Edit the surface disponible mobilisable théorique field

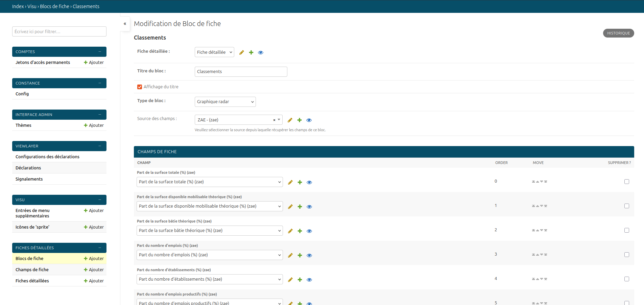(x=290, y=207)
